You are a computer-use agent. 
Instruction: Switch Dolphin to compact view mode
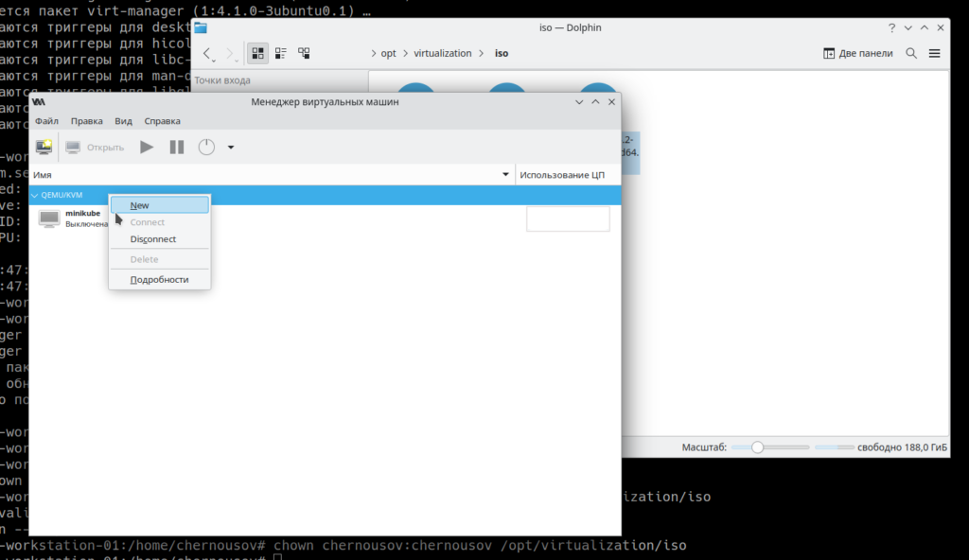click(281, 53)
